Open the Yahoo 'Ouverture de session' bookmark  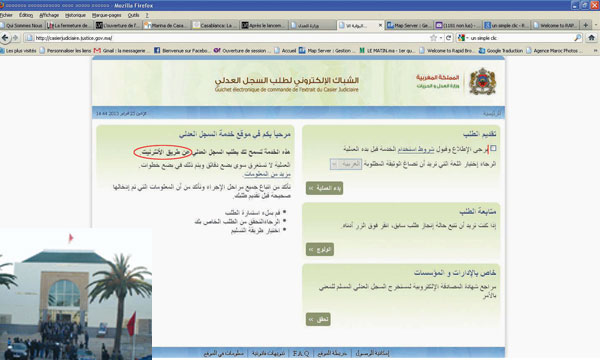tap(242, 50)
